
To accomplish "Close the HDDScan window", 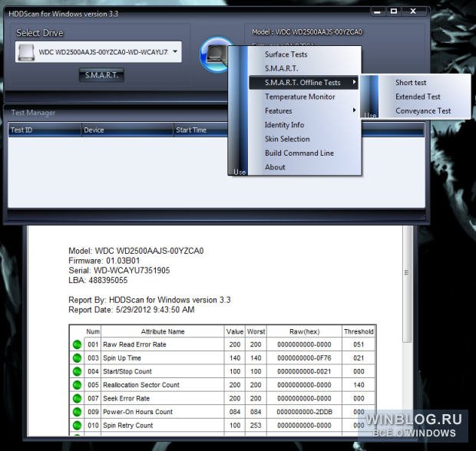I will (x=413, y=12).
